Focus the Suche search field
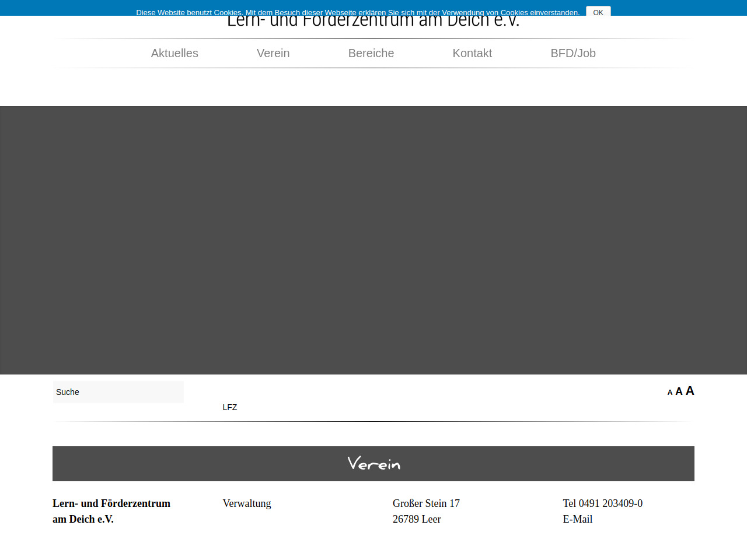Viewport: 747px width, 560px height. [118, 392]
